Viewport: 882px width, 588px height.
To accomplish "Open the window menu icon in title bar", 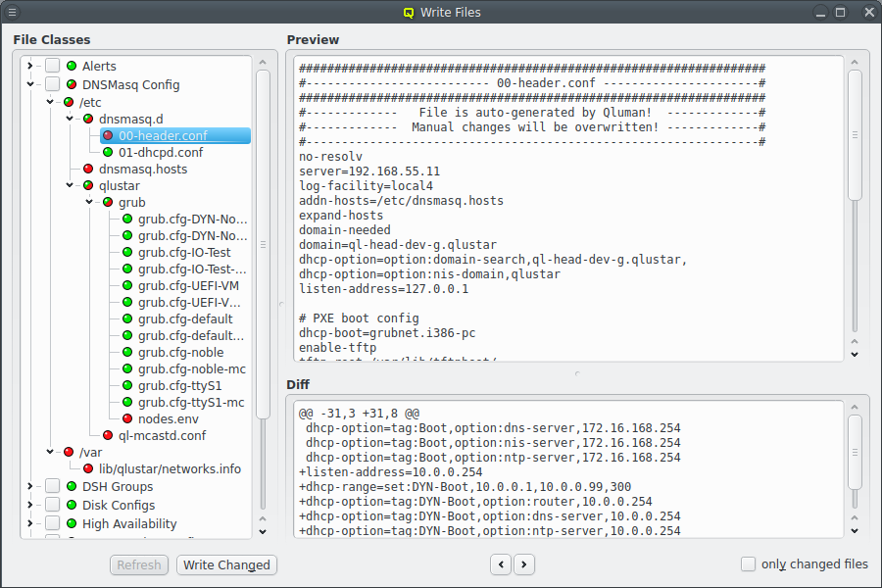I will [x=12, y=12].
